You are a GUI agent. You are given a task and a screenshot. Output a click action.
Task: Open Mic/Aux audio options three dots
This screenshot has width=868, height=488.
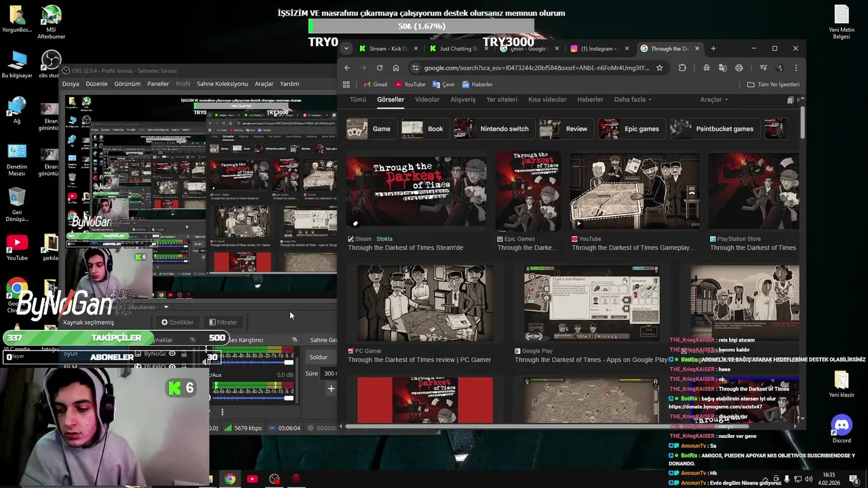pyautogui.click(x=222, y=411)
